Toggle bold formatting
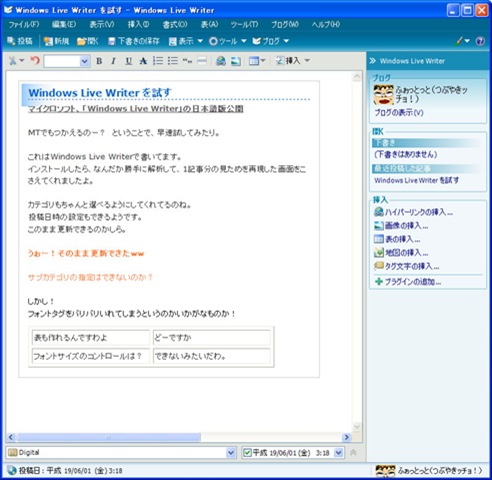The width and height of the screenshot is (492, 480). tap(99, 61)
